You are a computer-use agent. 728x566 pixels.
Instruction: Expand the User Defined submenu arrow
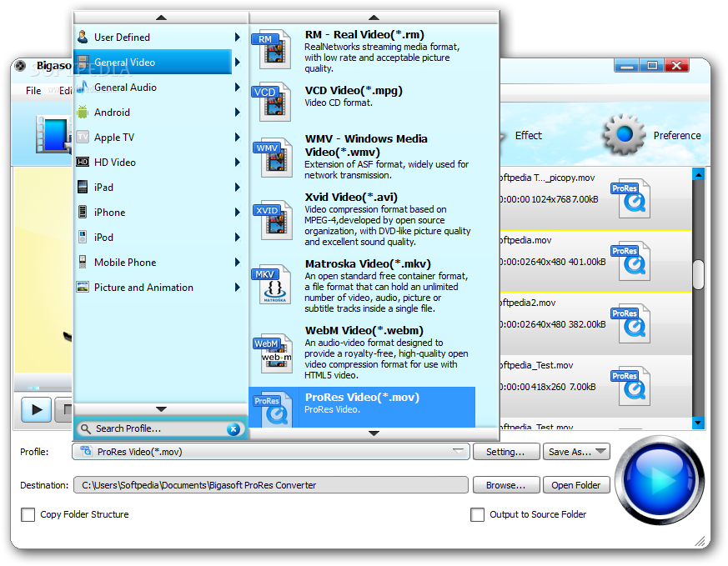pyautogui.click(x=238, y=38)
